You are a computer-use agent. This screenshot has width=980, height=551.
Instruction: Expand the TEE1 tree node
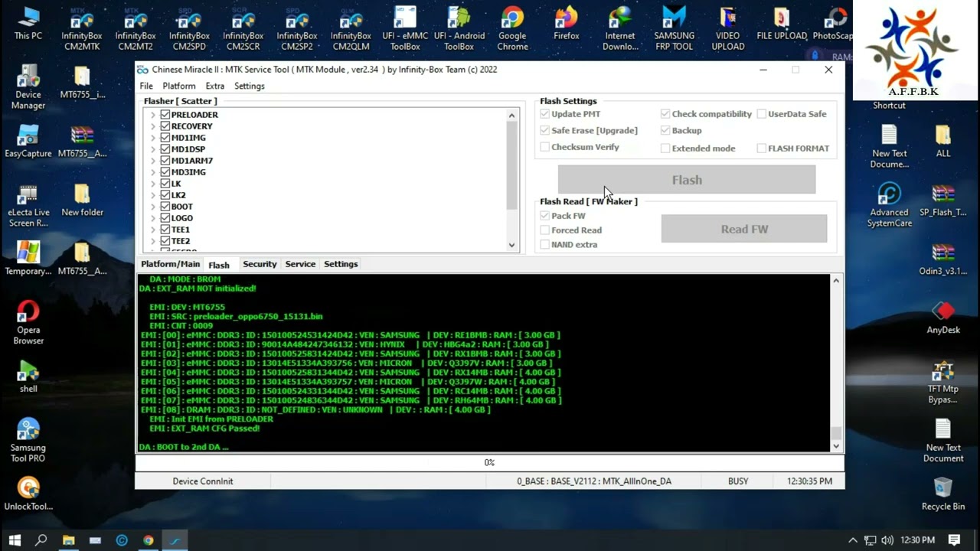point(153,230)
